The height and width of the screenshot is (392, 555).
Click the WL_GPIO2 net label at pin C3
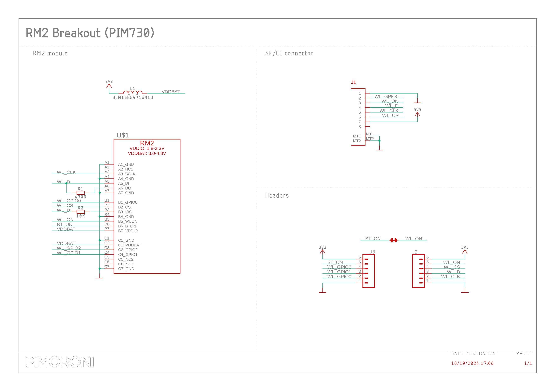coord(69,248)
